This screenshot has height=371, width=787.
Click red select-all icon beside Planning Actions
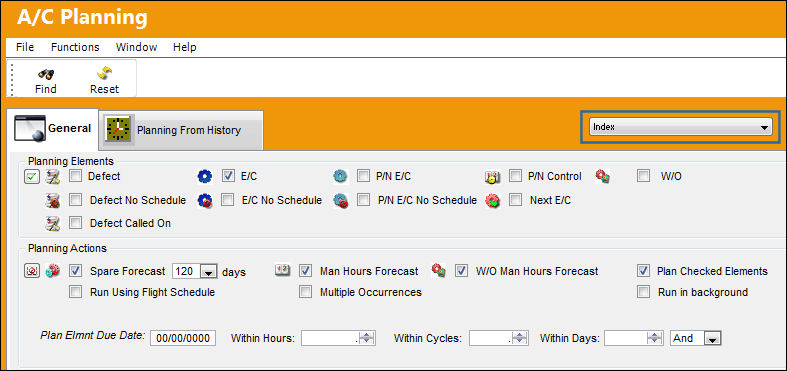click(32, 271)
